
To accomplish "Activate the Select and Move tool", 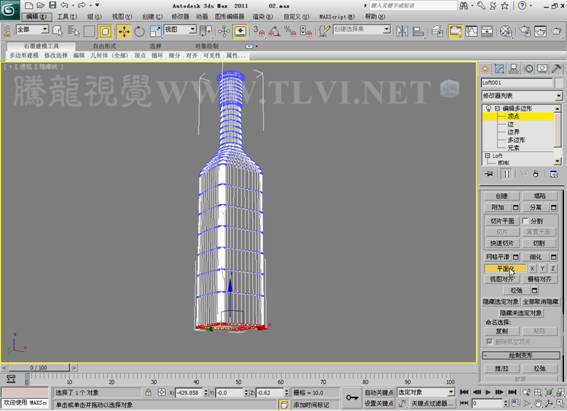I will click(124, 31).
